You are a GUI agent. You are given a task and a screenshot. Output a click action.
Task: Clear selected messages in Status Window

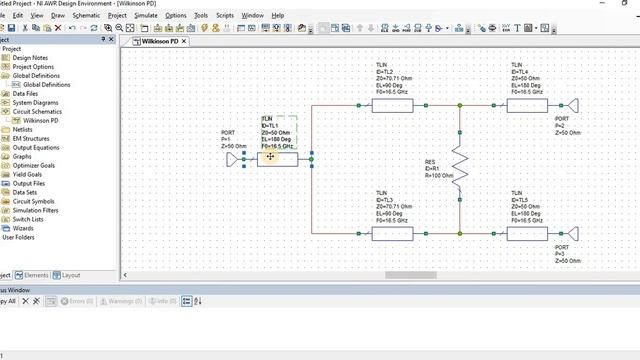pyautogui.click(x=25, y=301)
